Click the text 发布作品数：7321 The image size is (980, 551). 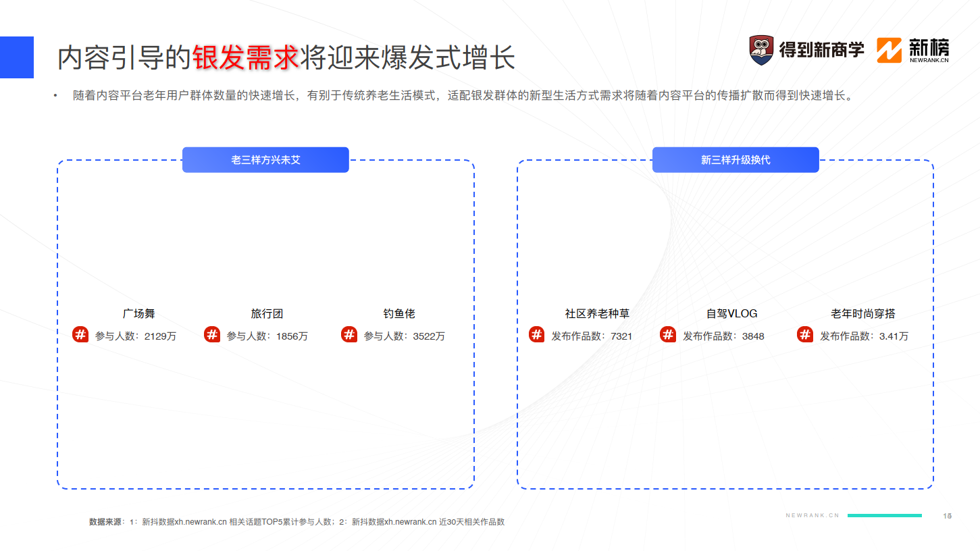click(592, 336)
